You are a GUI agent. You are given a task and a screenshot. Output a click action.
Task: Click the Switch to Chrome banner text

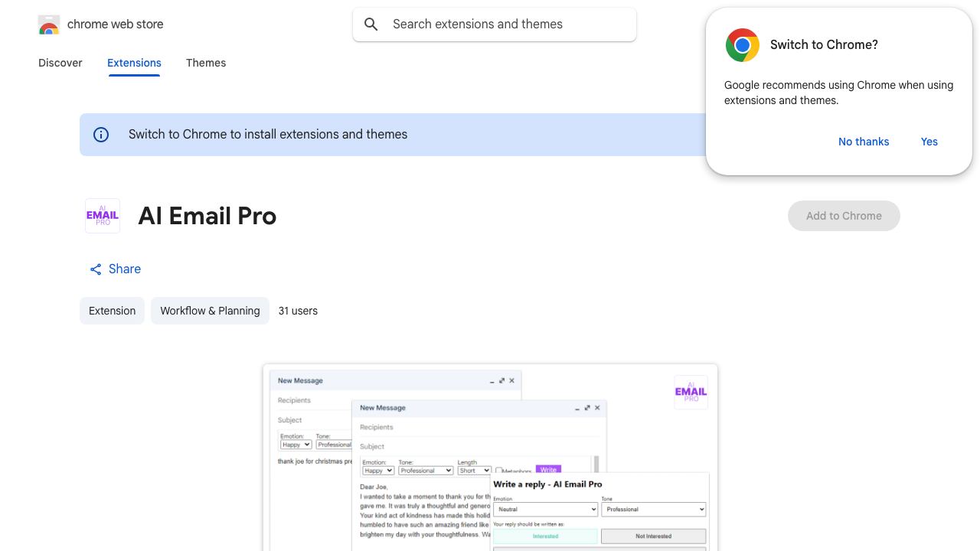268,135
